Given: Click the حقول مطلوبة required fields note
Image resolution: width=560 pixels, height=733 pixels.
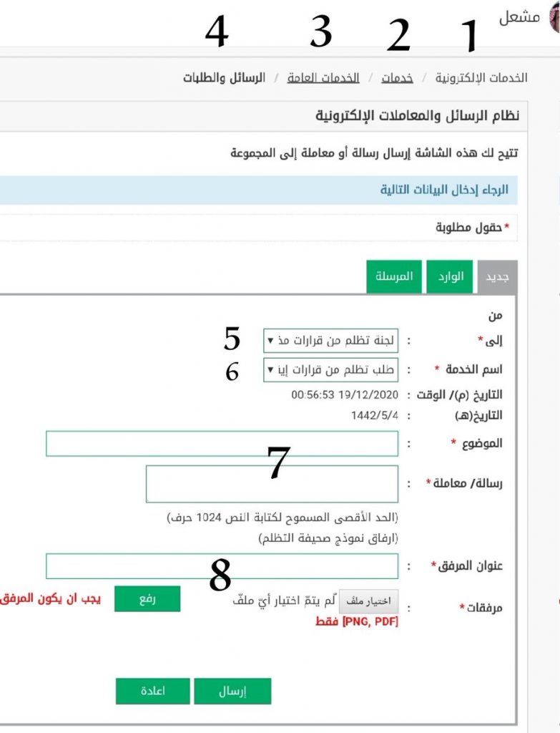Looking at the screenshot, I should [x=473, y=228].
